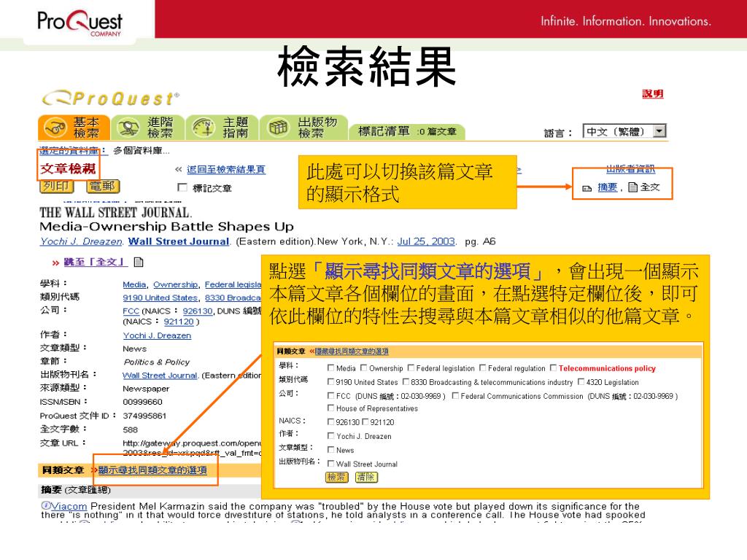Check the Federal regulation checkbox
The width and height of the screenshot is (747, 560).
(x=483, y=367)
